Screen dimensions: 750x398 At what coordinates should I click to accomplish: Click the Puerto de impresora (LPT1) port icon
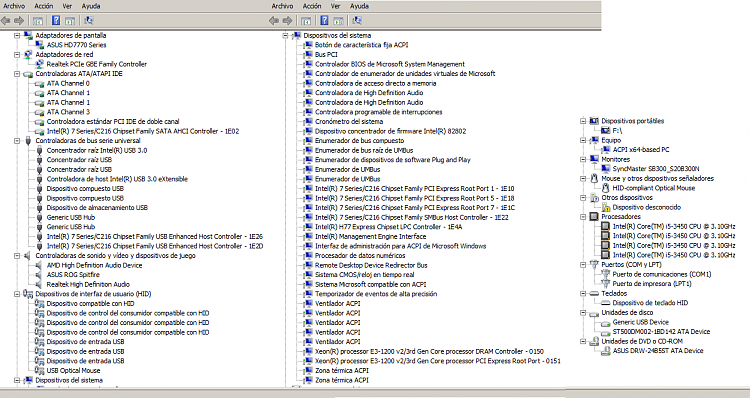pos(606,284)
